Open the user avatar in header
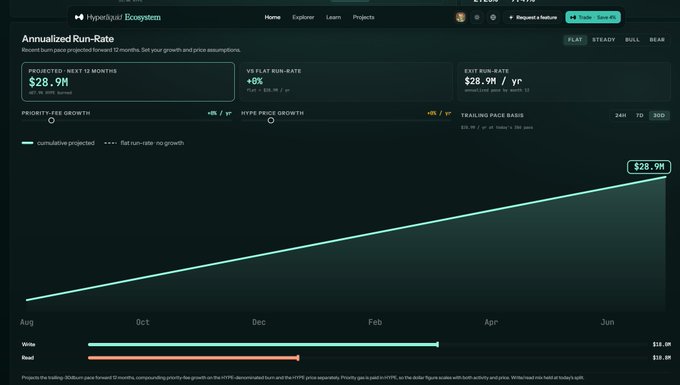Viewport: 680px width, 385px height. [461, 17]
